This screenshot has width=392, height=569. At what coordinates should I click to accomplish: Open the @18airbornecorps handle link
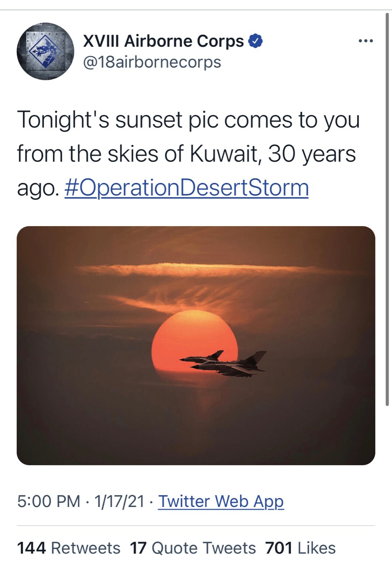coord(152,62)
